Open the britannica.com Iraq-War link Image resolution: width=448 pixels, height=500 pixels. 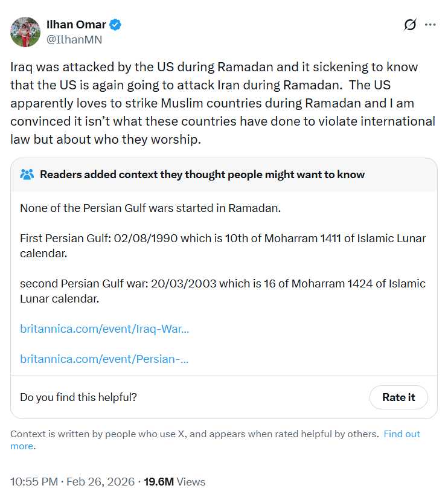click(x=104, y=329)
